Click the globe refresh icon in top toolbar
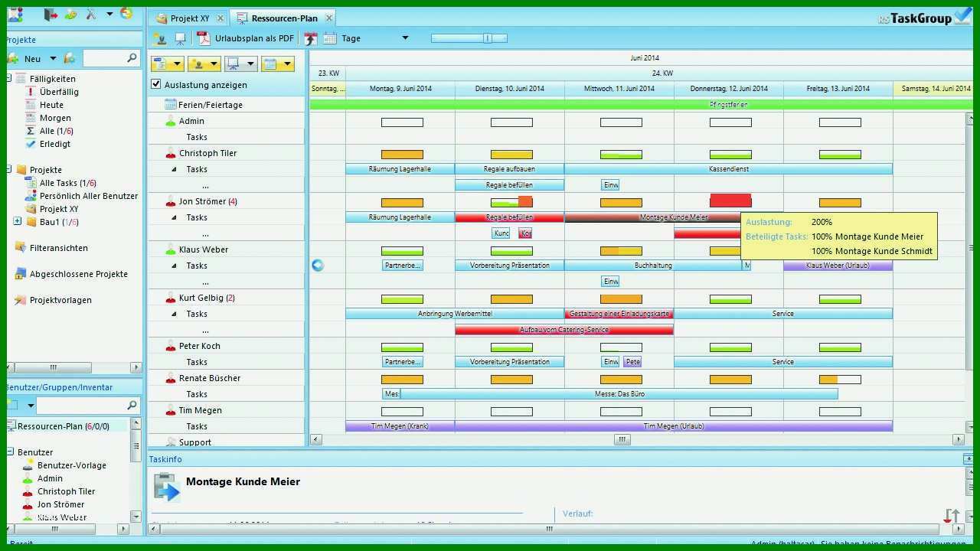This screenshot has width=980, height=551. (x=126, y=14)
